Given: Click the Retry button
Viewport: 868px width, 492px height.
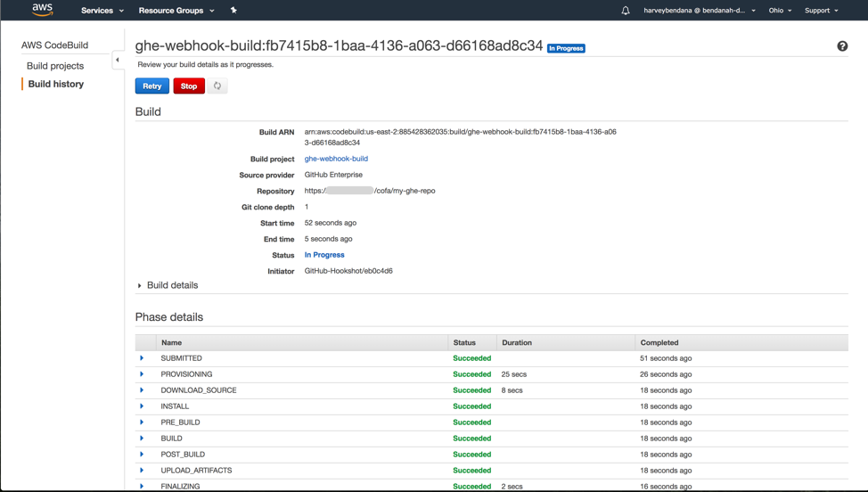Looking at the screenshot, I should (152, 86).
